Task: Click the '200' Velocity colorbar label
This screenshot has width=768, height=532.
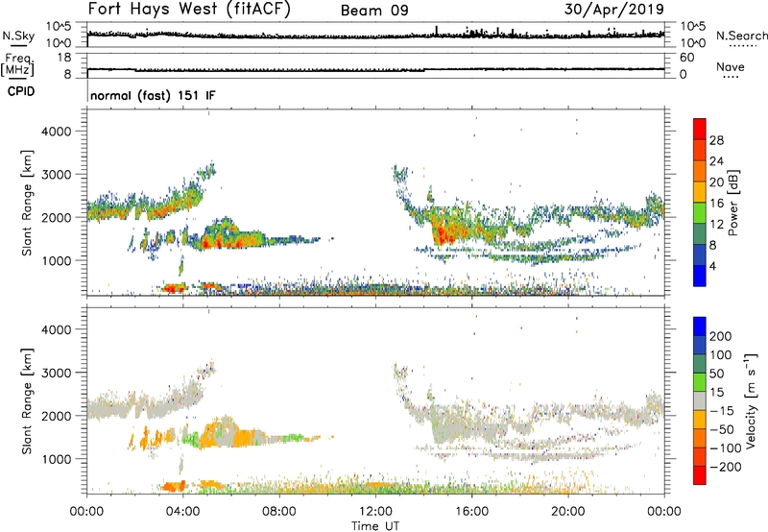Action: (x=721, y=336)
